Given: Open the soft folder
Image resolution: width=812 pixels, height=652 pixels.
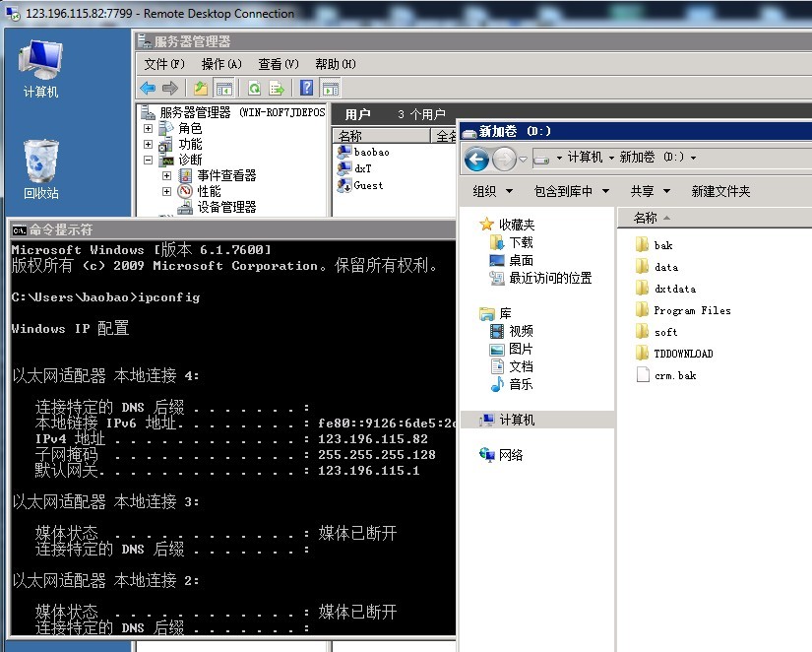Looking at the screenshot, I should [656, 332].
